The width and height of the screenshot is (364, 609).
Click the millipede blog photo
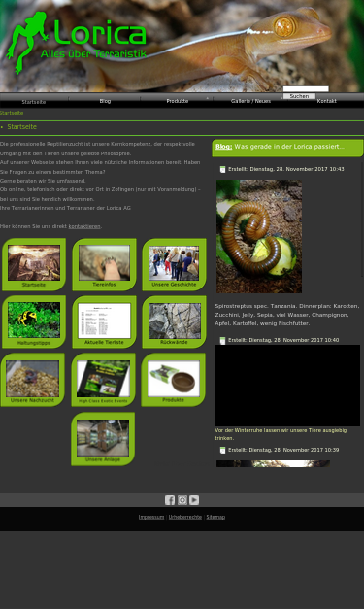tap(259, 237)
